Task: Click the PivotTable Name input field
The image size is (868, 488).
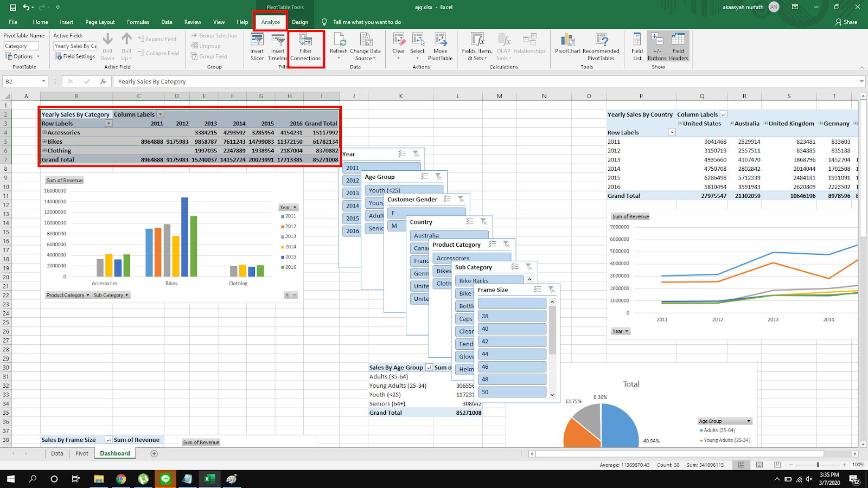Action: (21, 46)
